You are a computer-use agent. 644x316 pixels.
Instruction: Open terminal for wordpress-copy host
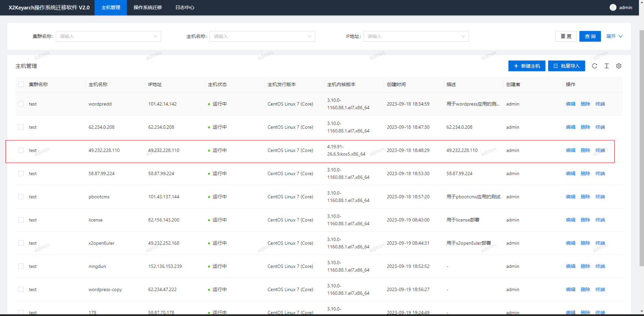click(600, 289)
